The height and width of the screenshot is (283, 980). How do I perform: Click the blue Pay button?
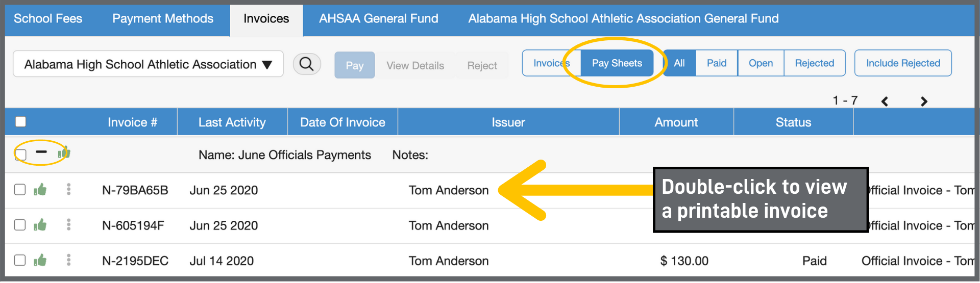click(355, 65)
